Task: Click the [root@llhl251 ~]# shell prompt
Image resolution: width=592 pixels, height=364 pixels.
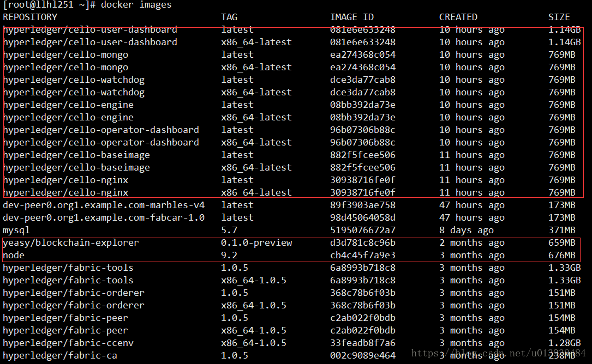Action: (50, 5)
